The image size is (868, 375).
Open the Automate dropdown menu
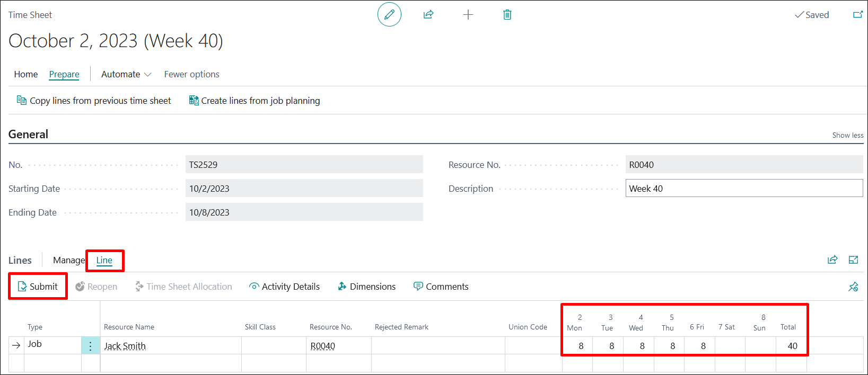point(126,74)
